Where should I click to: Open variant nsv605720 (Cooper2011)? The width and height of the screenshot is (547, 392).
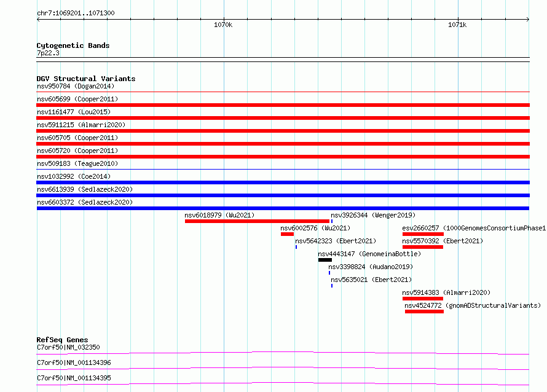click(77, 151)
